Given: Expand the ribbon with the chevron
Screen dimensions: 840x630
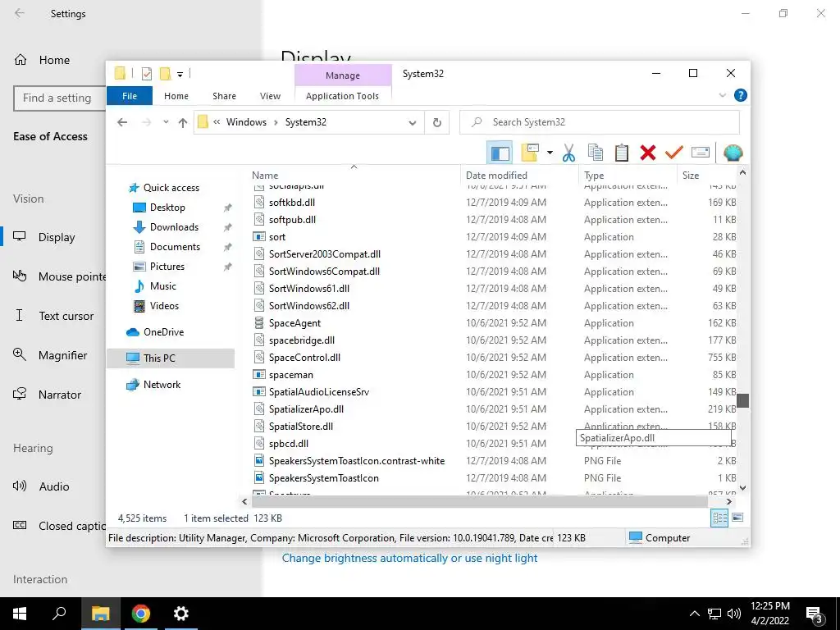Looking at the screenshot, I should click(722, 95).
